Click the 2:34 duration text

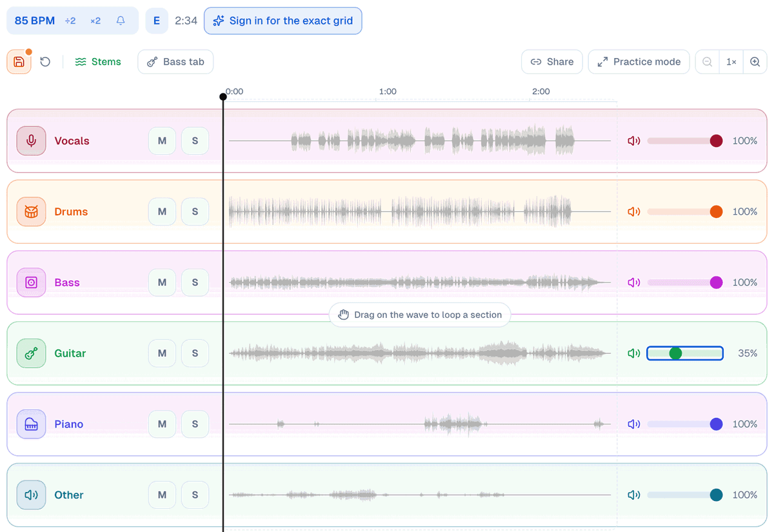[186, 21]
